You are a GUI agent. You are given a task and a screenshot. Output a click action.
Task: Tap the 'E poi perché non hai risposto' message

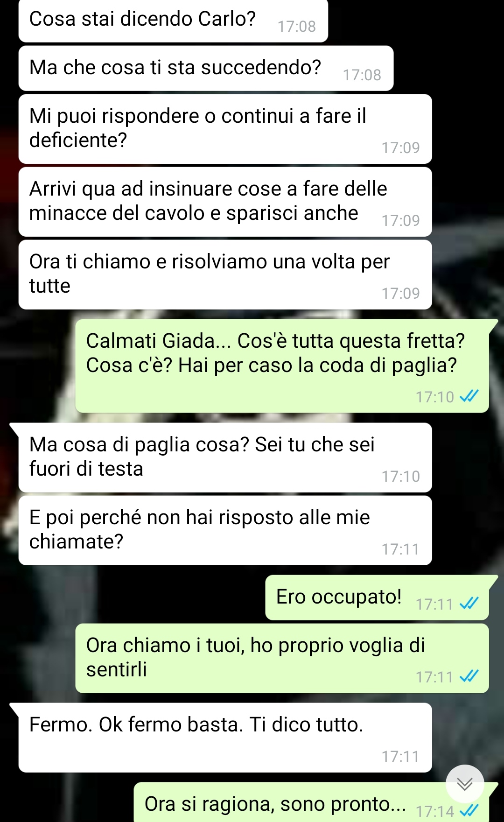coord(225,530)
